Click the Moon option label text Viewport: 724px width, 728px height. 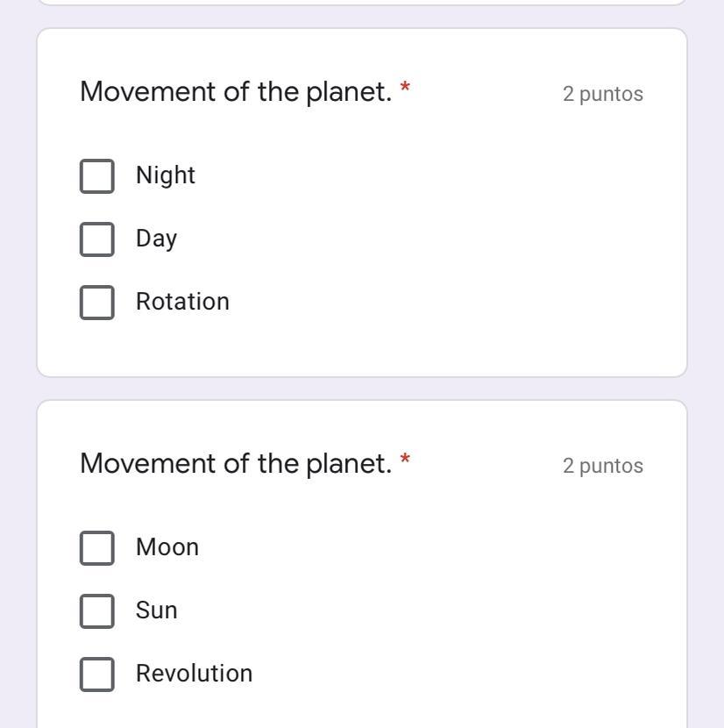click(x=167, y=547)
